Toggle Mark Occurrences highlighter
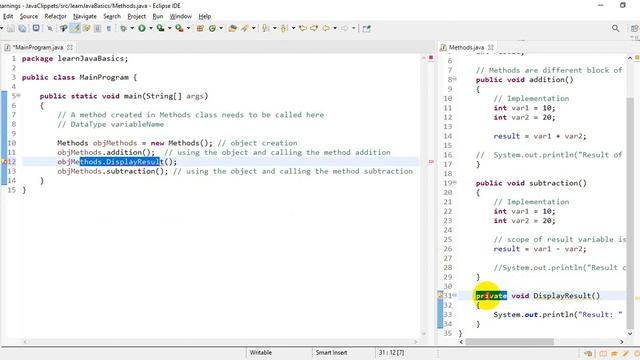The width and height of the screenshot is (640, 360). [75, 28]
